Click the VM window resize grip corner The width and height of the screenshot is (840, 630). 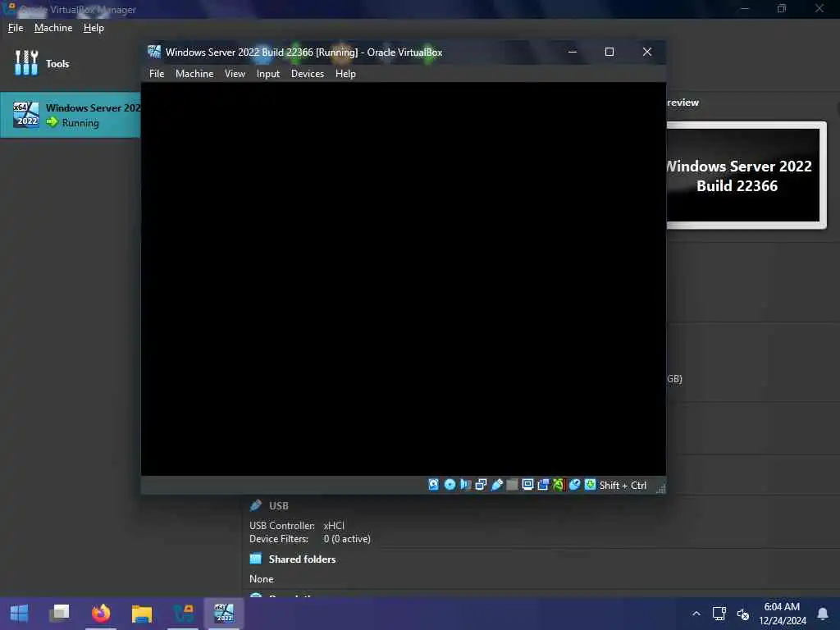click(x=660, y=488)
